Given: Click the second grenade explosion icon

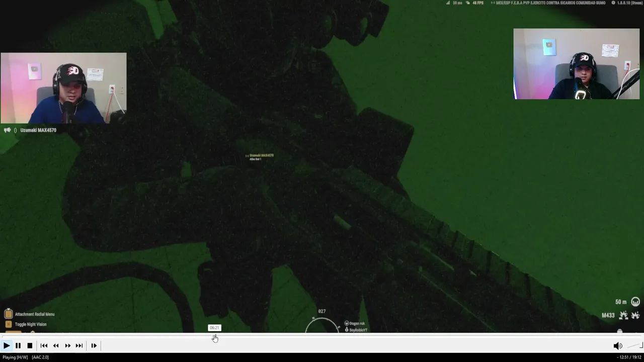Looking at the screenshot, I should 635,315.
